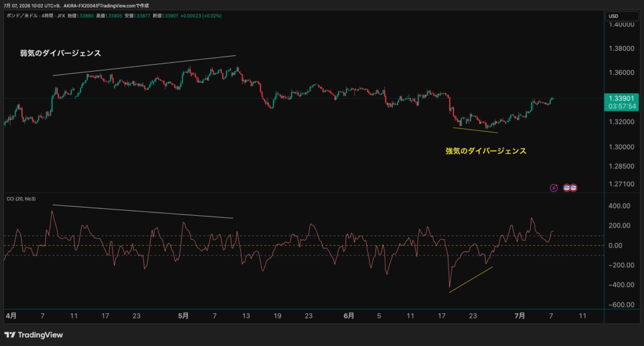Open the USD currency selector
Screen dimensions: 644x346
click(622, 16)
